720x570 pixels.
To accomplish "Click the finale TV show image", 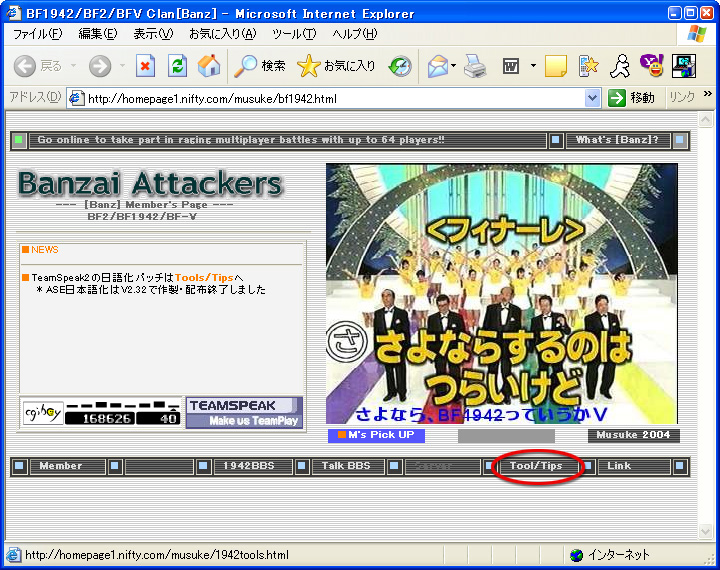I will (x=501, y=293).
